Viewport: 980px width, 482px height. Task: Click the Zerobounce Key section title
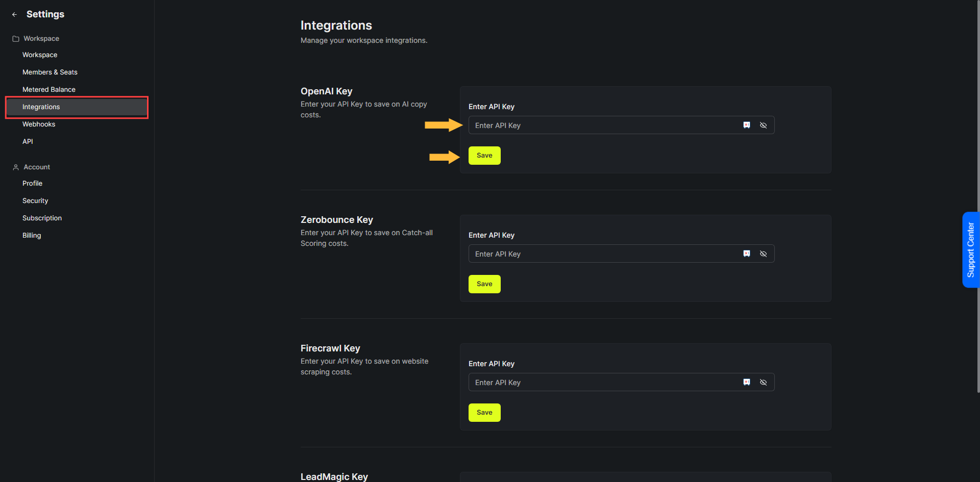tap(337, 220)
